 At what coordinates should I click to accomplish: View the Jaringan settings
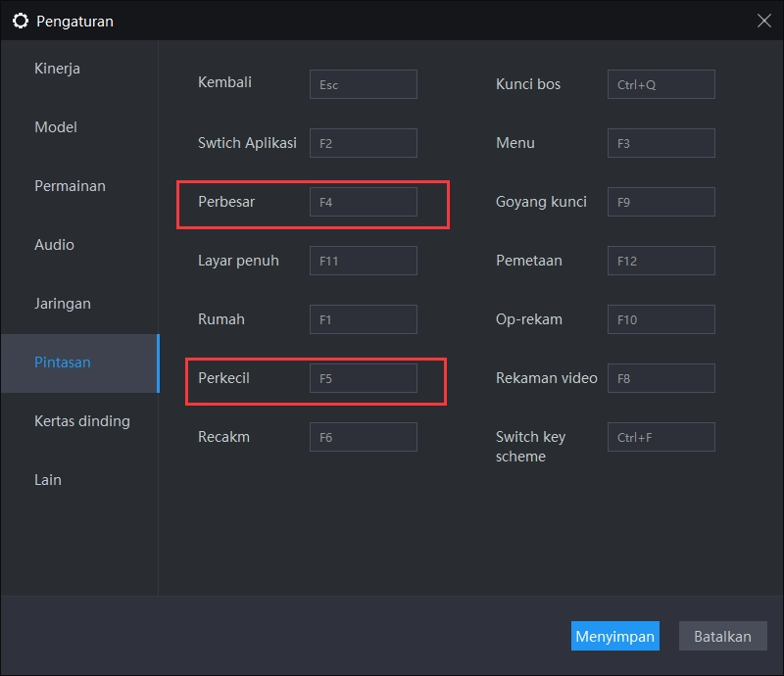click(63, 304)
